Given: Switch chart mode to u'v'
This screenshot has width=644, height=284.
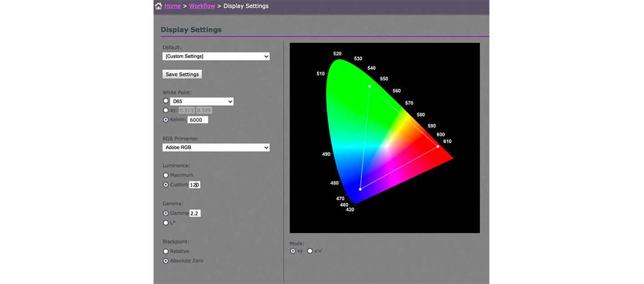Looking at the screenshot, I should pyautogui.click(x=310, y=251).
